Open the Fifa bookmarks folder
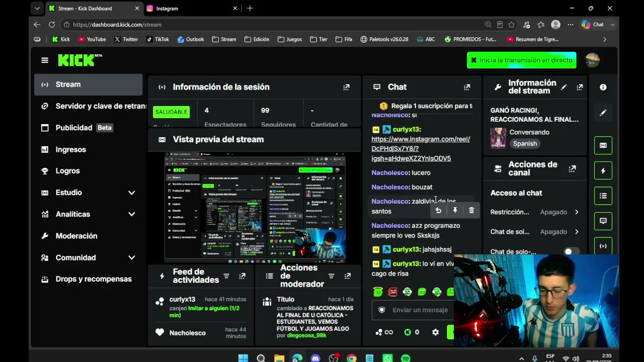This screenshot has width=644, height=362. [344, 39]
